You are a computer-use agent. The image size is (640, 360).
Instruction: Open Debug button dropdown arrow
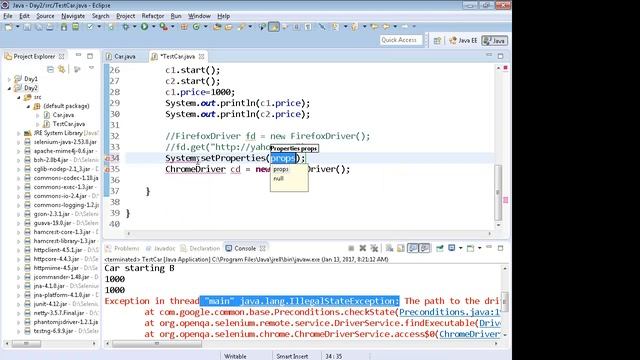click(x=134, y=27)
